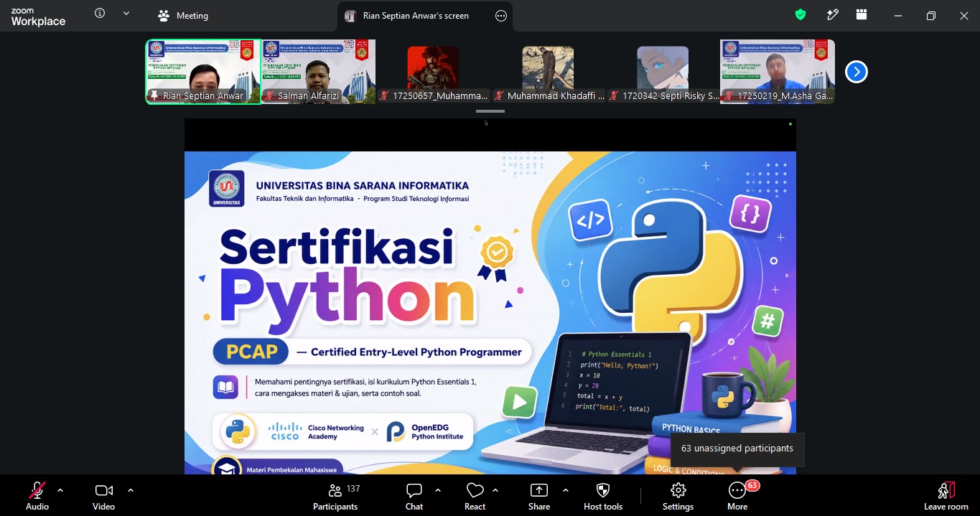Open audio options caret next to Audio
Screen dimensions: 980x516
(60, 490)
